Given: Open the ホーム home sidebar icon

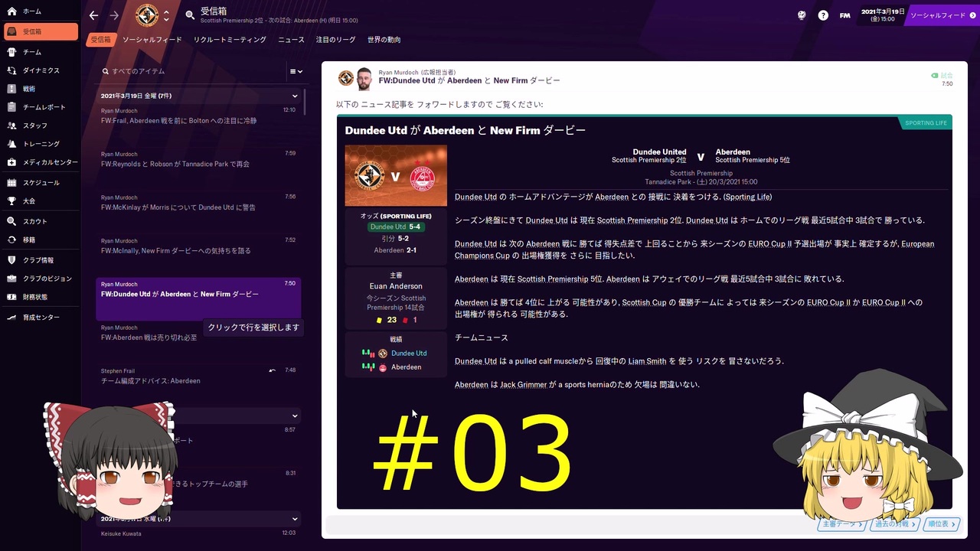Looking at the screenshot, I should [x=11, y=11].
